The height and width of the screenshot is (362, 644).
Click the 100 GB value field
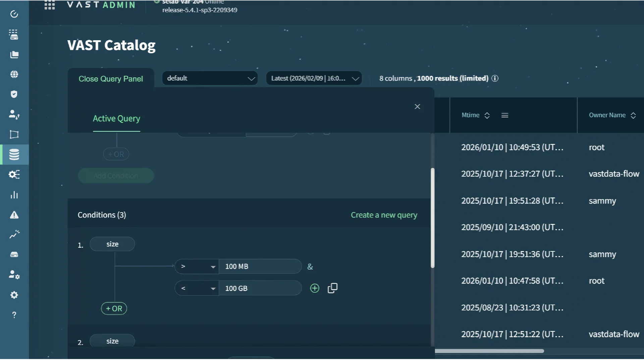260,289
